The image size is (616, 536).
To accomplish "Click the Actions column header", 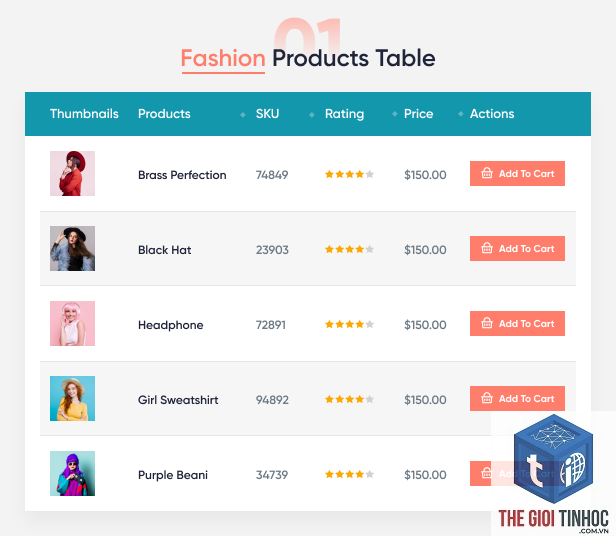I will (492, 114).
